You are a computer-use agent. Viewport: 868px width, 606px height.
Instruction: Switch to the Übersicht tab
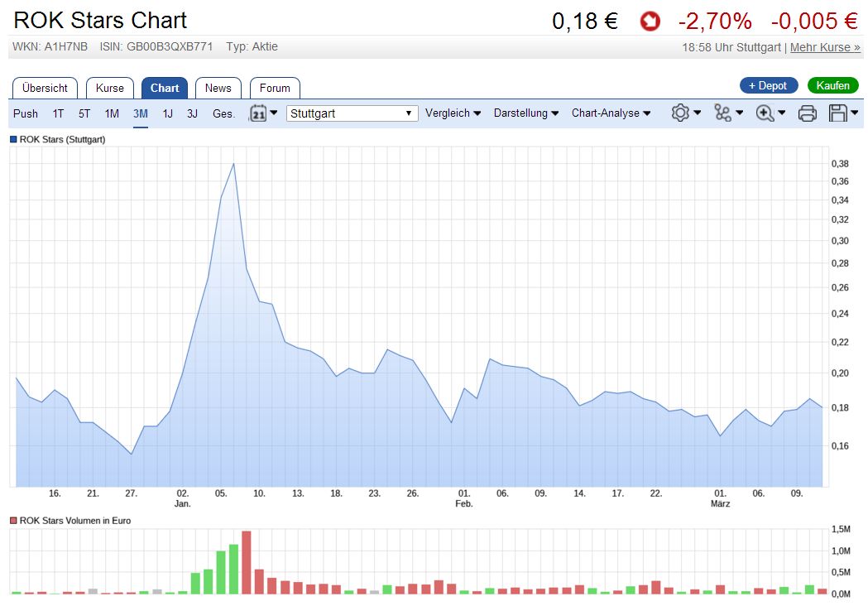click(45, 88)
